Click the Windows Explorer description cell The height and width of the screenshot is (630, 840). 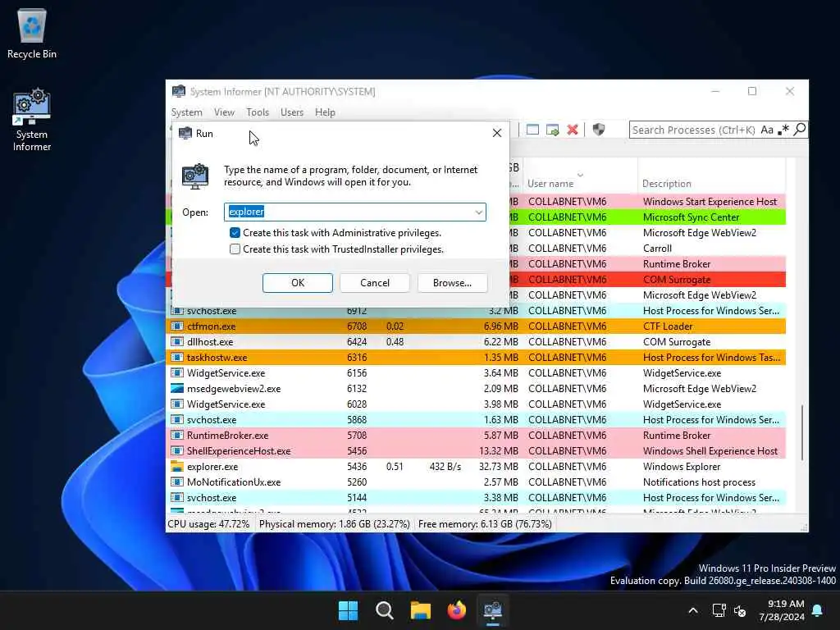tap(682, 466)
